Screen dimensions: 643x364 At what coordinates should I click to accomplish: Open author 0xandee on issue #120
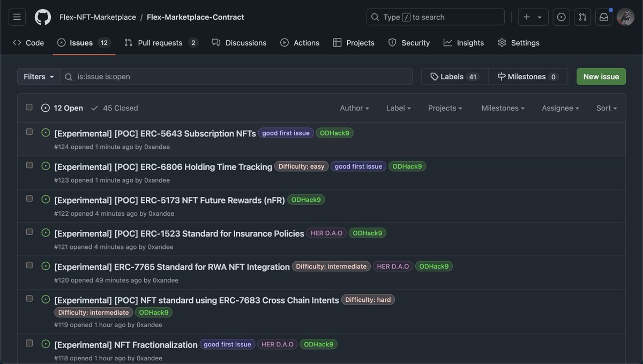166,280
